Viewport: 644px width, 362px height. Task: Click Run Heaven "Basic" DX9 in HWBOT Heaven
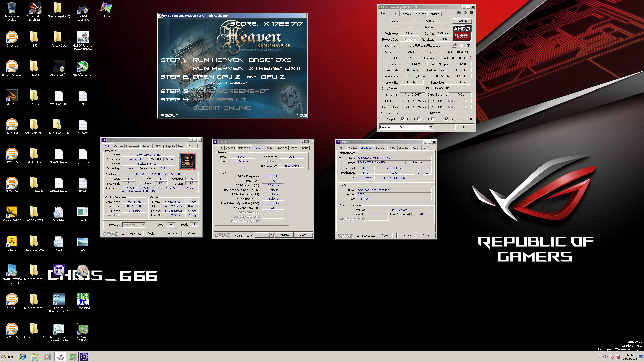coord(242,60)
